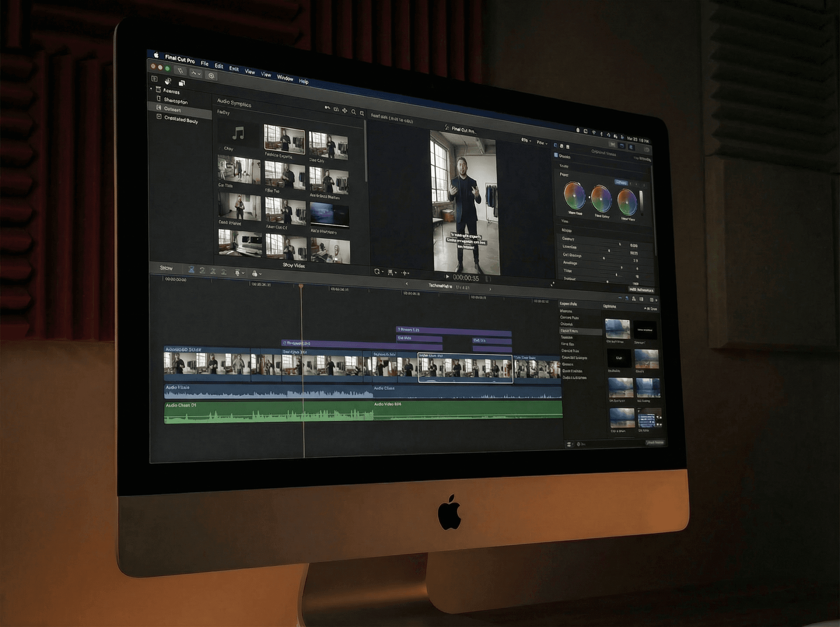Click the blue connect clip edit icon
The width and height of the screenshot is (840, 627).
click(x=192, y=270)
